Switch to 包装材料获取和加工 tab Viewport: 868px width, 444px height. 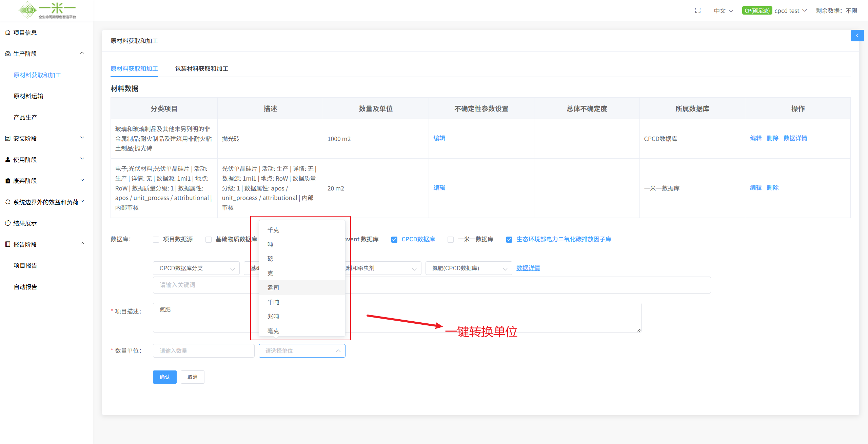click(201, 69)
